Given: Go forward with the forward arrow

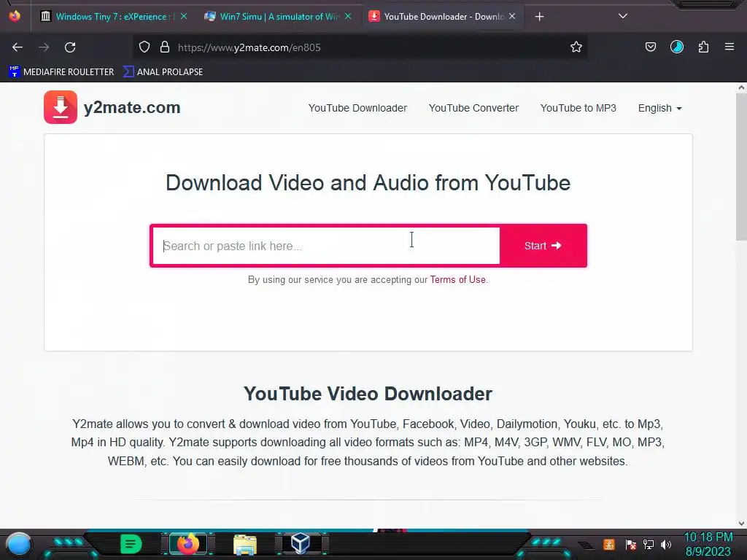Looking at the screenshot, I should [x=44, y=47].
